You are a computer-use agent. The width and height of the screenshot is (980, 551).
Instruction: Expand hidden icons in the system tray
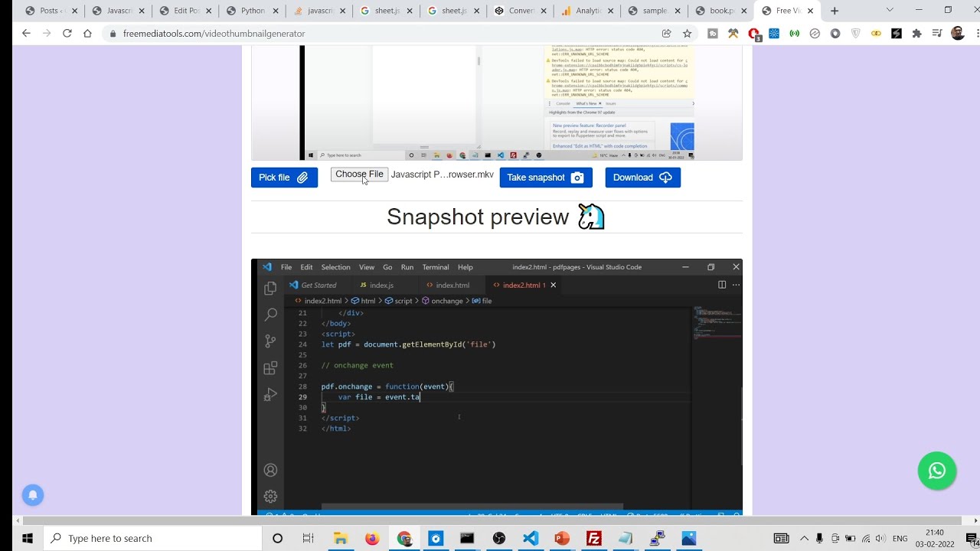[x=804, y=538]
